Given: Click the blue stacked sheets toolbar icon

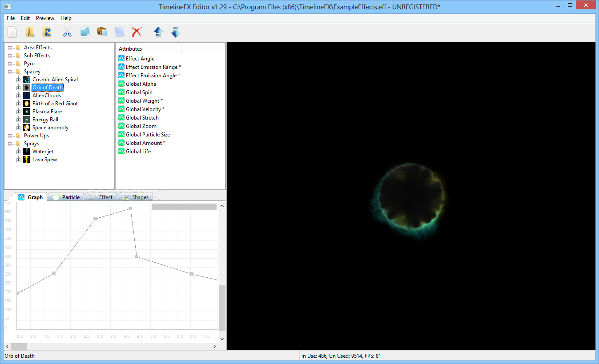Looking at the screenshot, I should coord(119,32).
